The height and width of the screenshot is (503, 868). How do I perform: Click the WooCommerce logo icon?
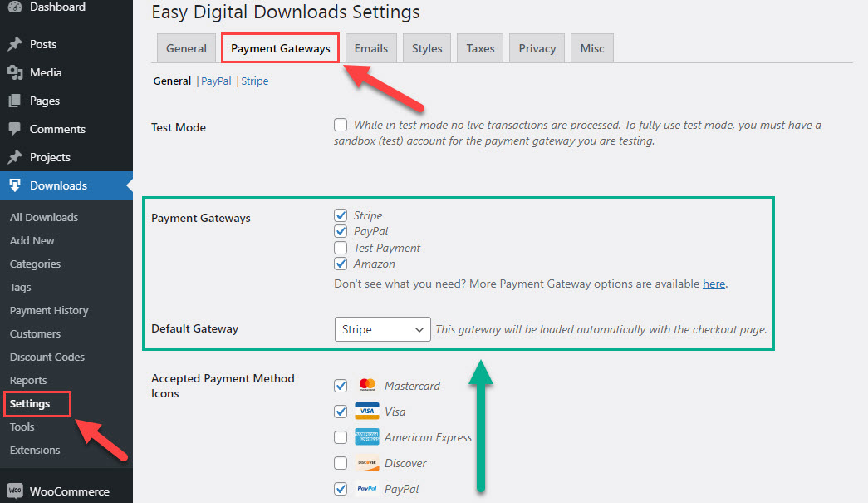tap(15, 491)
